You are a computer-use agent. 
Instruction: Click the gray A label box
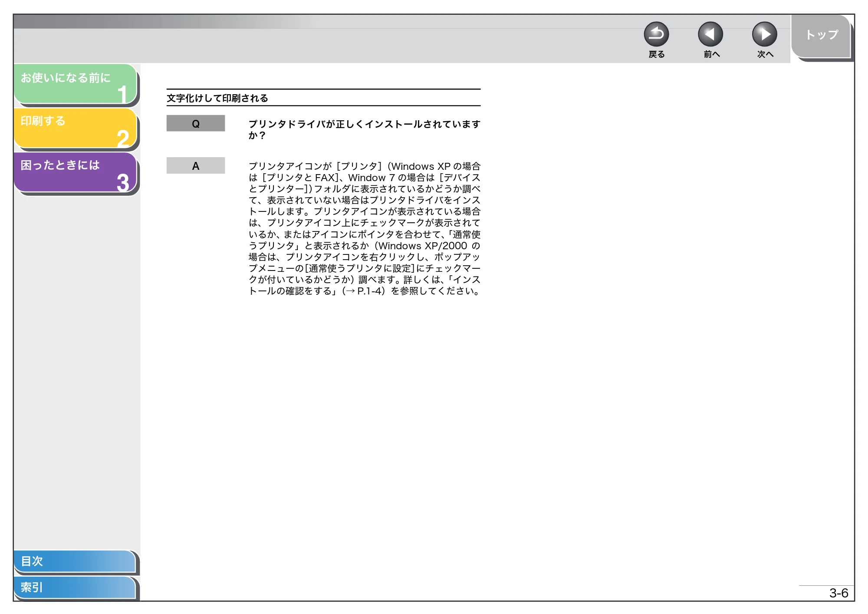click(x=196, y=165)
